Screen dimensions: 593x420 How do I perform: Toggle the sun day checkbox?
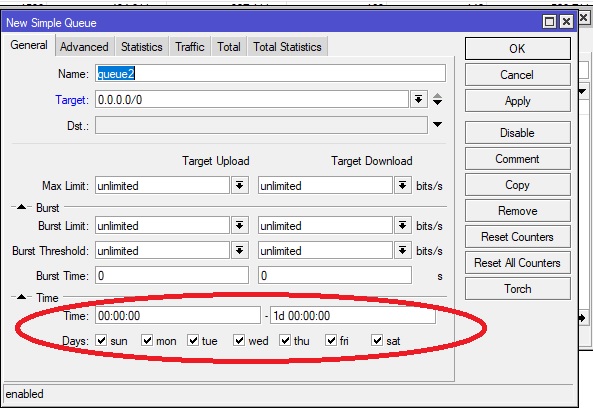(x=101, y=340)
